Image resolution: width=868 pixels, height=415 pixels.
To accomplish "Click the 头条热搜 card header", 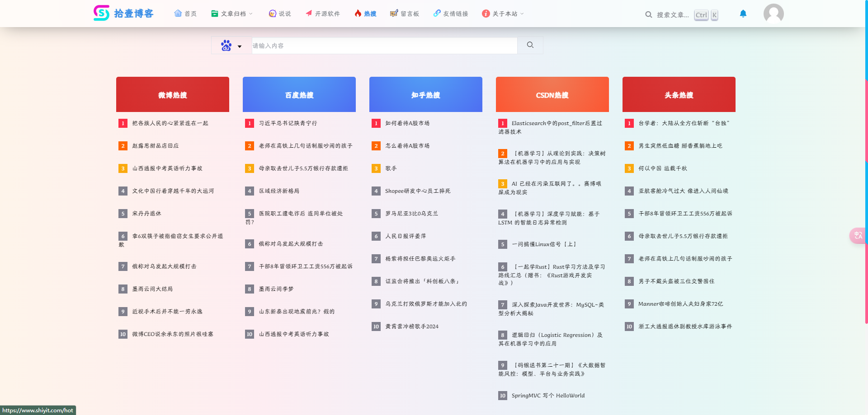I will [679, 94].
